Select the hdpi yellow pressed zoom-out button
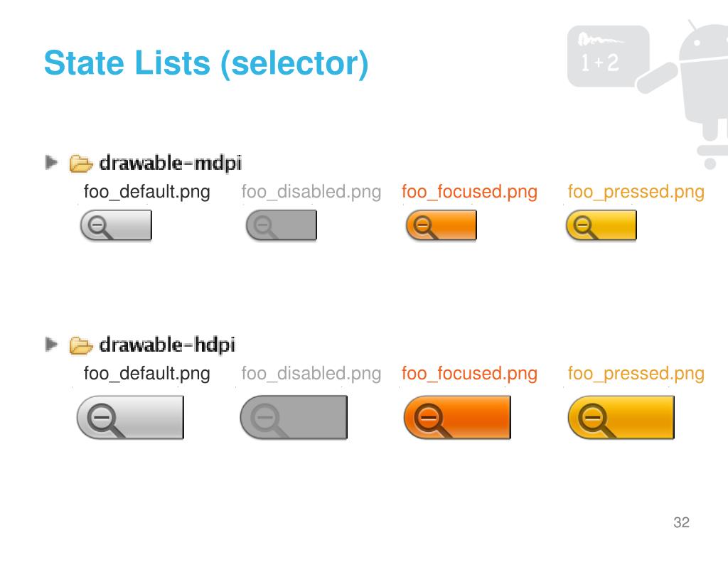Screen dimensions: 728x562 tap(621, 417)
